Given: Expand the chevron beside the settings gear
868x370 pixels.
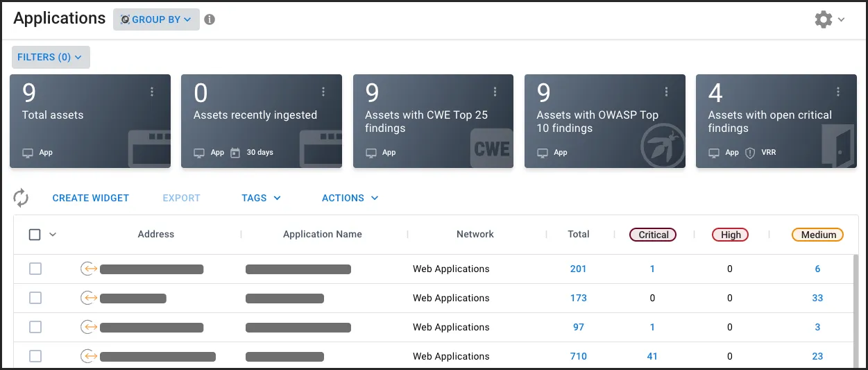Looking at the screenshot, I should pyautogui.click(x=842, y=19).
